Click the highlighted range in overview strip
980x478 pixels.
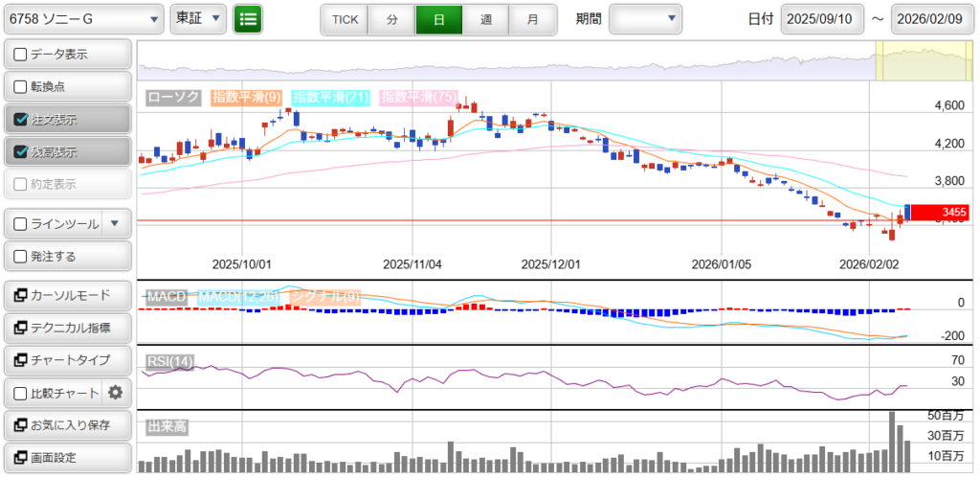924,61
